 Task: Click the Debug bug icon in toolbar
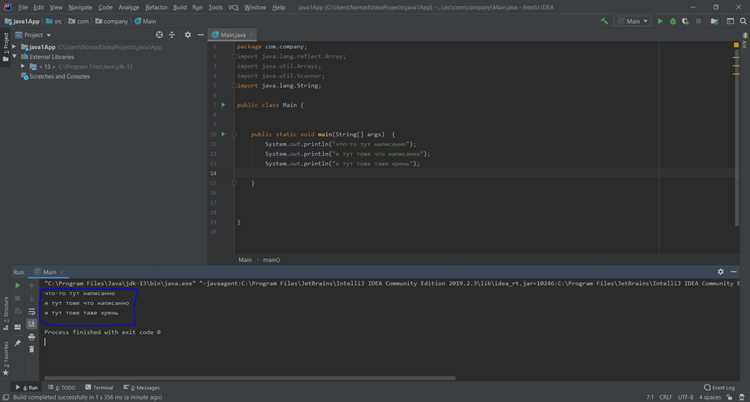(x=673, y=21)
